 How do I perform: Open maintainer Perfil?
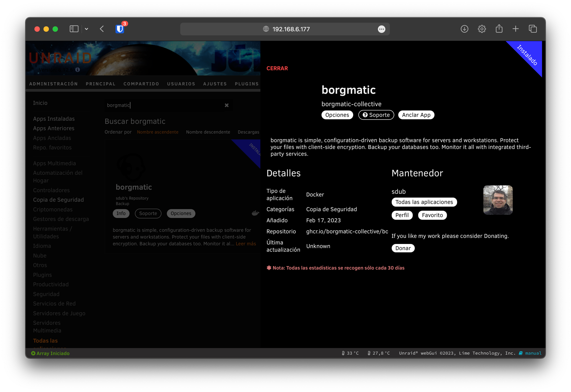pyautogui.click(x=402, y=215)
